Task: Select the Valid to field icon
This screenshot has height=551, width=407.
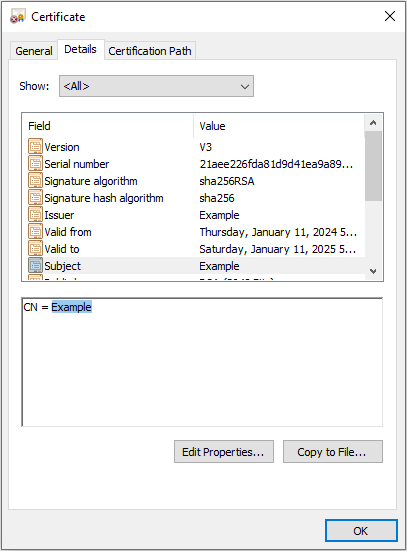Action: click(x=35, y=248)
